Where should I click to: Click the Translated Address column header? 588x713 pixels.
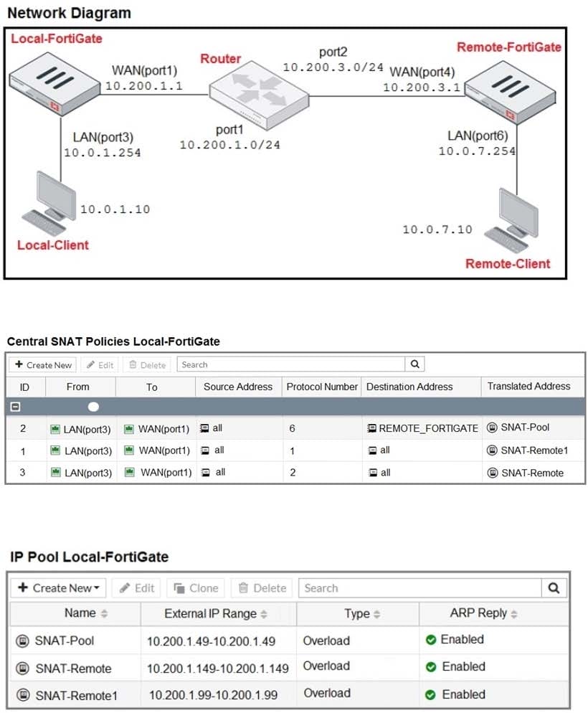click(529, 386)
